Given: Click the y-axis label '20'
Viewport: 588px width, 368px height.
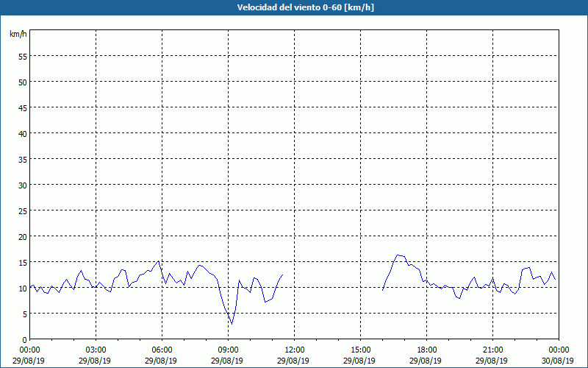Looking at the screenshot, I should pos(23,237).
